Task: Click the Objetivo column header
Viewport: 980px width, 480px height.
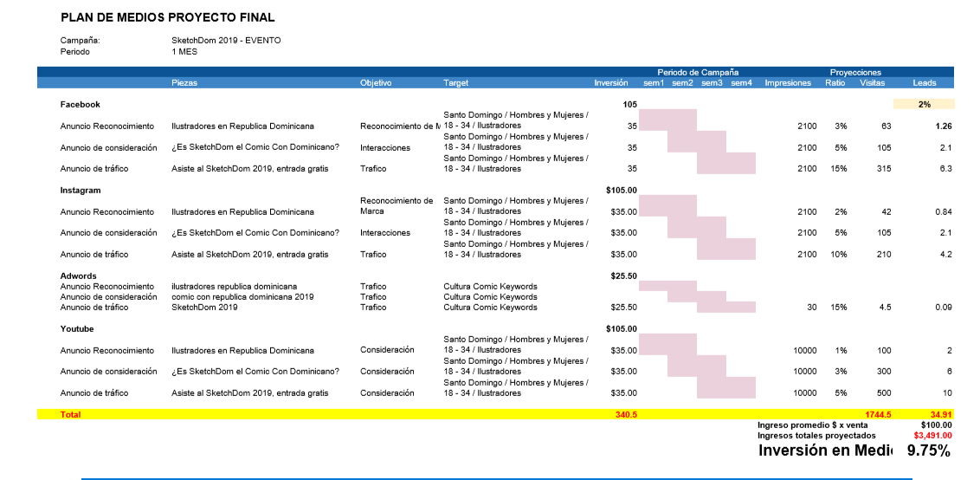Action: [376, 82]
